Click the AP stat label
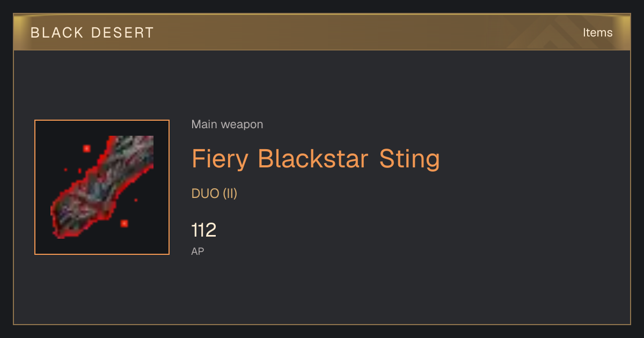Screen dimensions: 644x338 [197, 251]
